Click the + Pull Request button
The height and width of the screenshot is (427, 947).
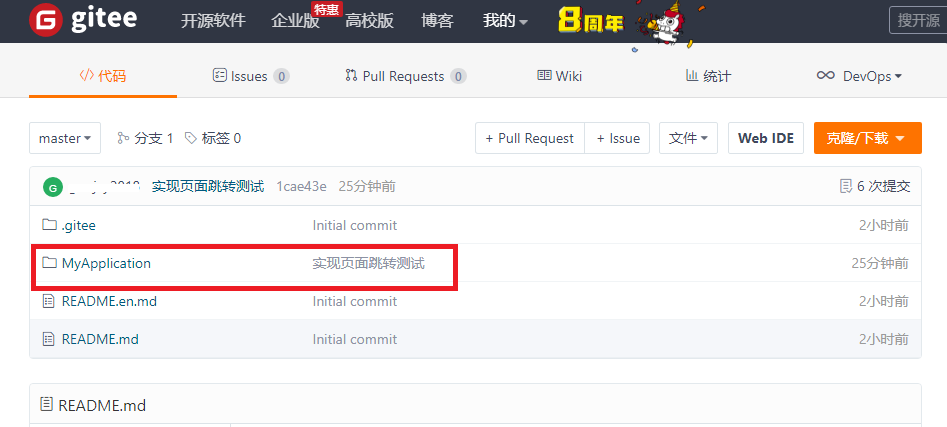click(x=530, y=138)
